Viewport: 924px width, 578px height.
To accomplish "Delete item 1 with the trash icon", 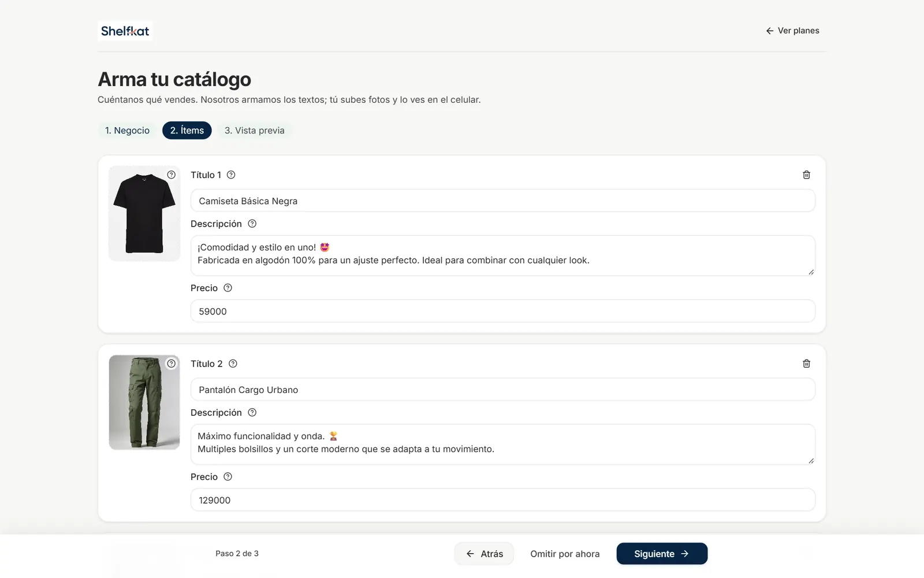I will (807, 175).
